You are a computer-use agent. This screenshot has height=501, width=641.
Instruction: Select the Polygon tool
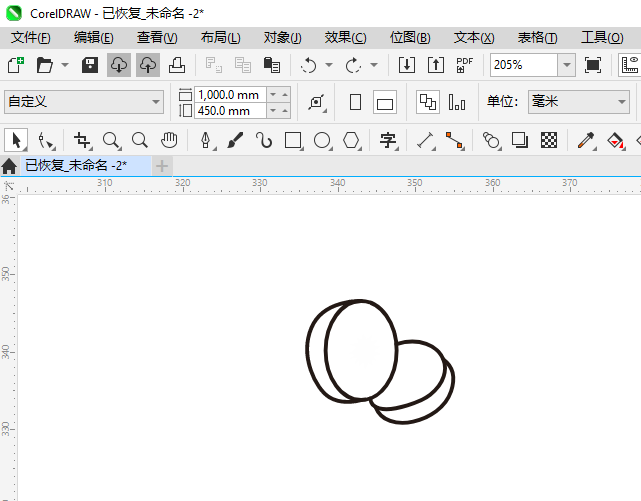pyautogui.click(x=351, y=140)
